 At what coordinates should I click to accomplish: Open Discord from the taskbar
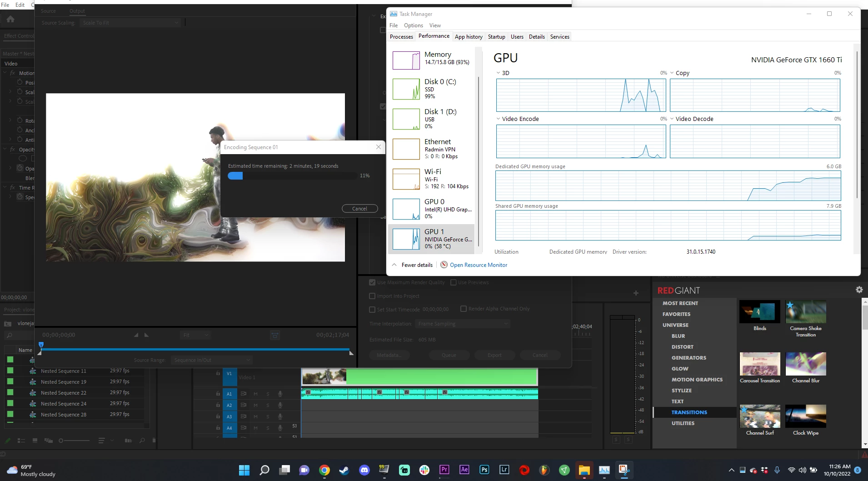tap(364, 470)
